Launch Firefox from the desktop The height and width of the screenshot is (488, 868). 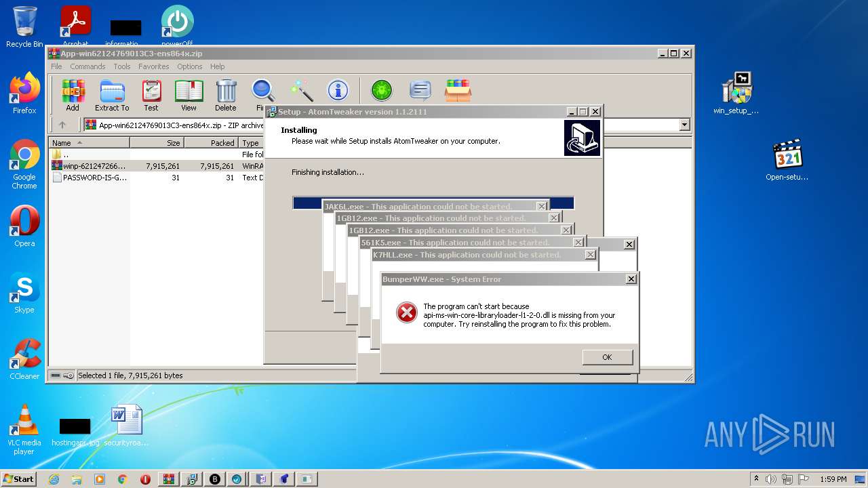click(24, 94)
